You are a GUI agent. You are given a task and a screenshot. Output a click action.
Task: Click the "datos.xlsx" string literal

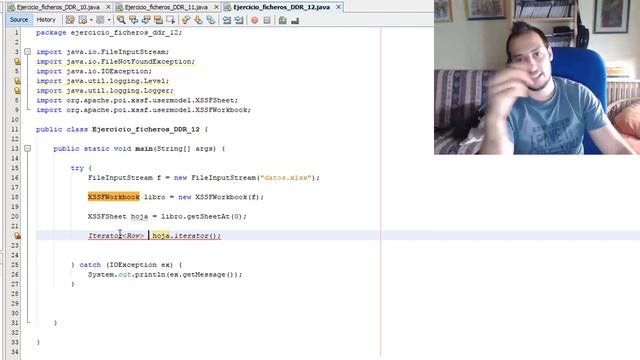click(x=286, y=178)
